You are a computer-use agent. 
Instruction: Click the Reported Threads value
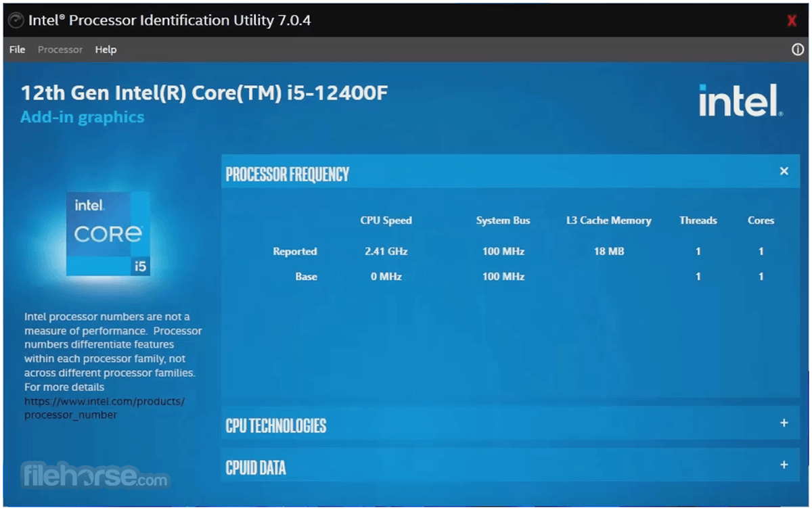pyautogui.click(x=698, y=252)
